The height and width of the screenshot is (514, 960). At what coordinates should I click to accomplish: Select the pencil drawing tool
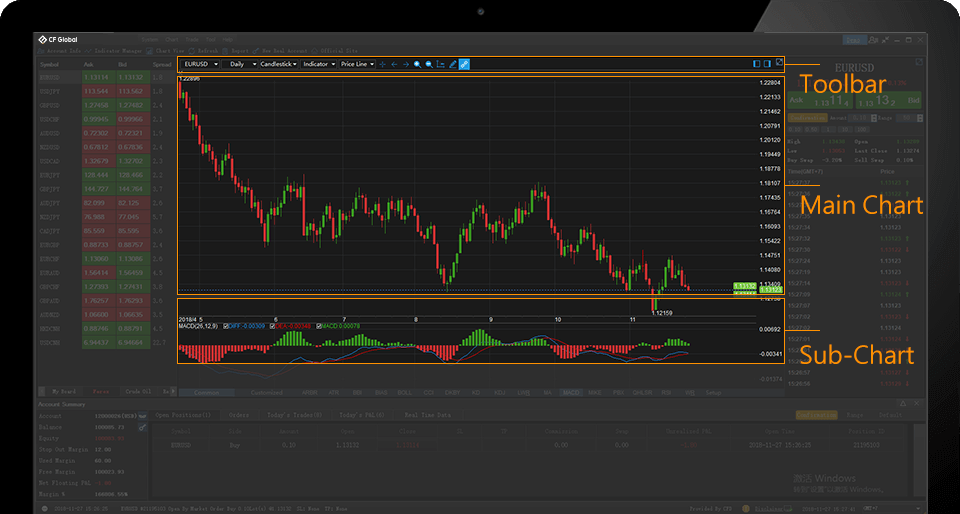point(452,64)
